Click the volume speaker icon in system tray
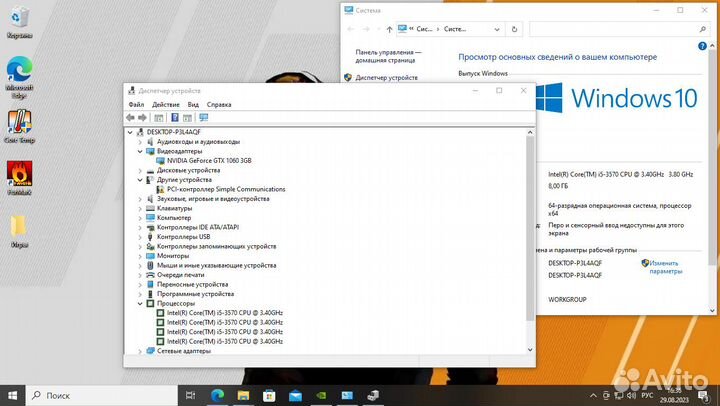This screenshot has height=406, width=720. pyautogui.click(x=632, y=395)
